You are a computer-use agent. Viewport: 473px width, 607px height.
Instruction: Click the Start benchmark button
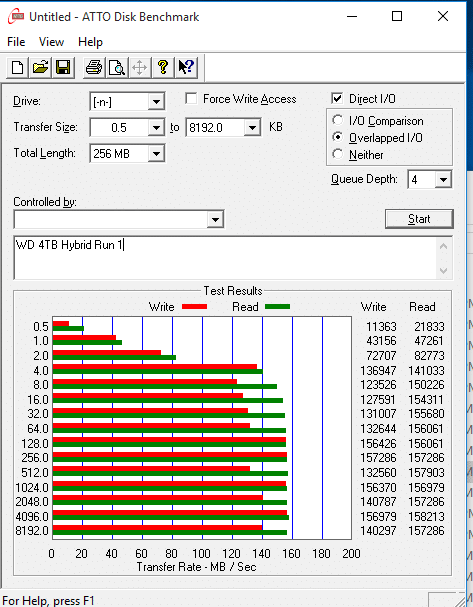tap(419, 219)
